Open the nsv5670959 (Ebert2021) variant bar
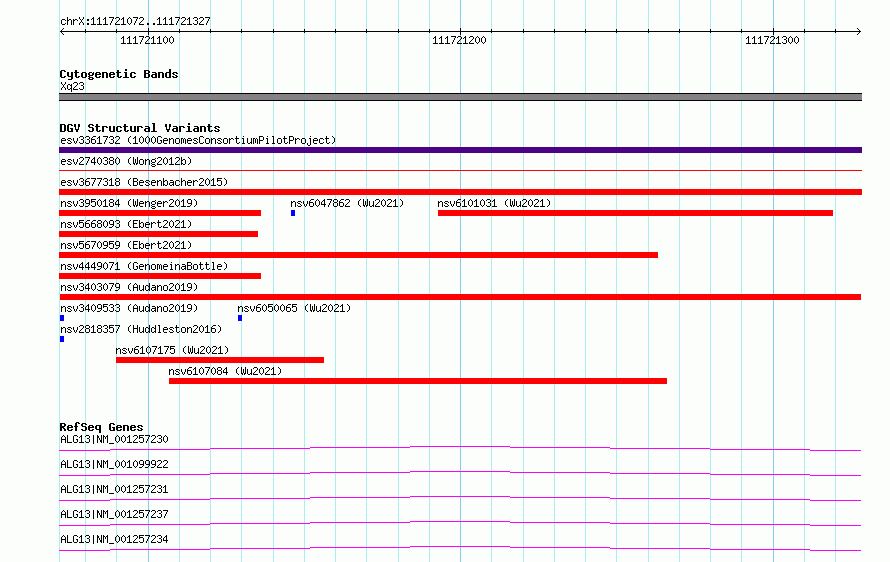Viewport: 890px width, 562px height. tap(358, 255)
